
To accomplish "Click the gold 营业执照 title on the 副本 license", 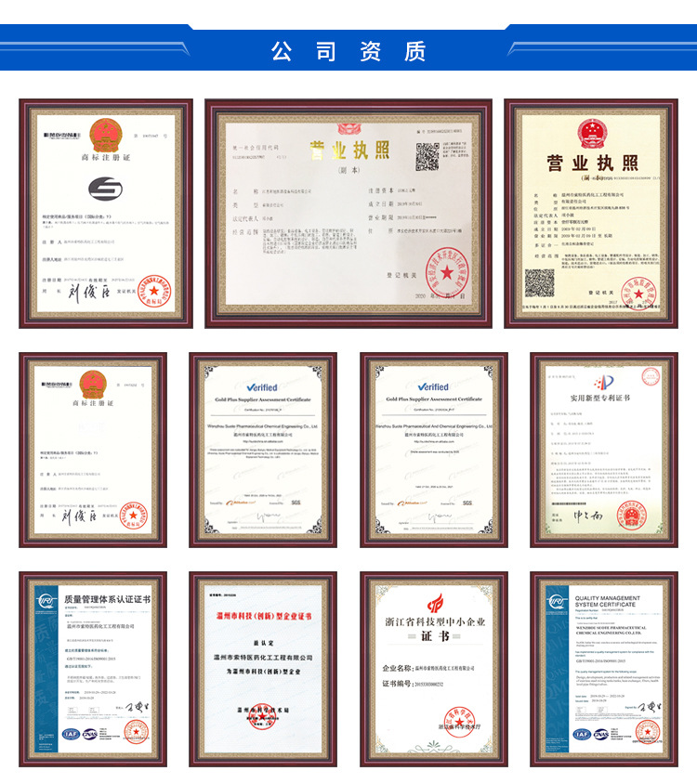I will 349,150.
